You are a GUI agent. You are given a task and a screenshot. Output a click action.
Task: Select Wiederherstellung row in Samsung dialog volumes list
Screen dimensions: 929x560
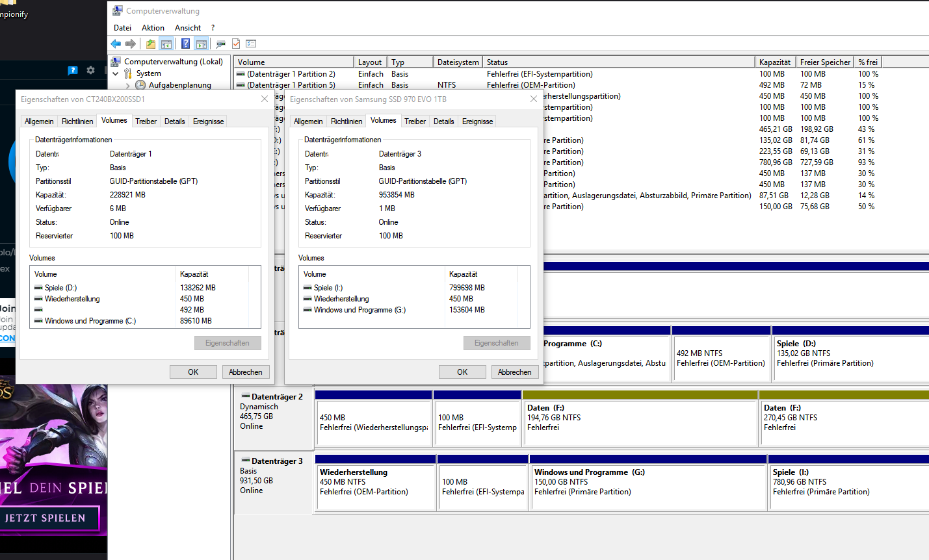[413, 299]
